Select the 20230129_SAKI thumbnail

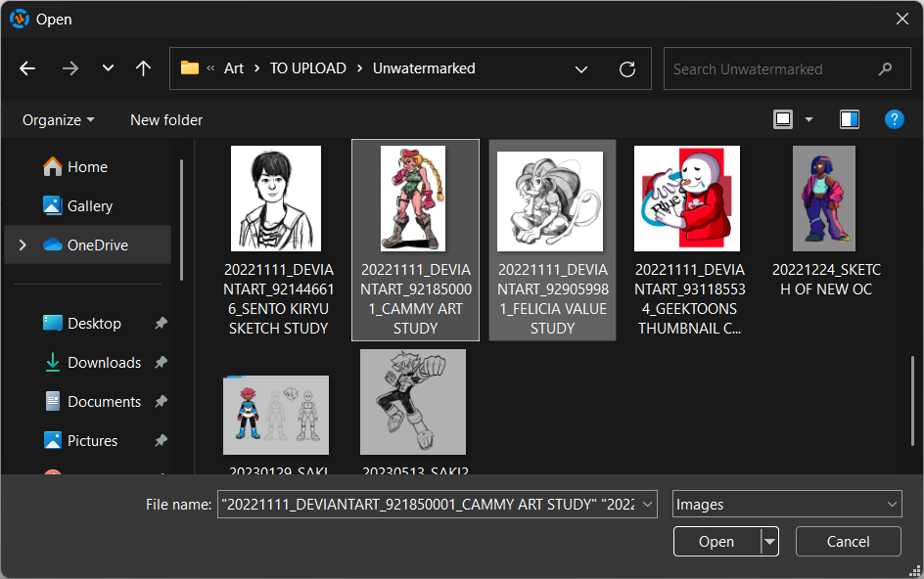(x=276, y=416)
